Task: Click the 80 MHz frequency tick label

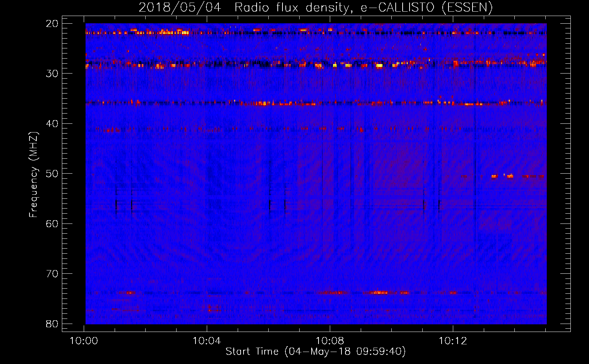Action: [x=52, y=324]
